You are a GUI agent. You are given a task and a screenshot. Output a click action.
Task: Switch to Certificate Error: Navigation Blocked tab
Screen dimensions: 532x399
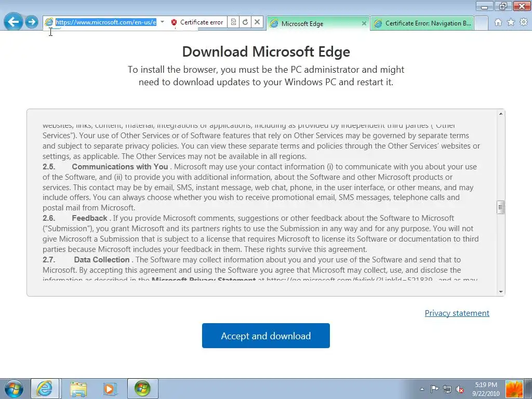click(422, 23)
